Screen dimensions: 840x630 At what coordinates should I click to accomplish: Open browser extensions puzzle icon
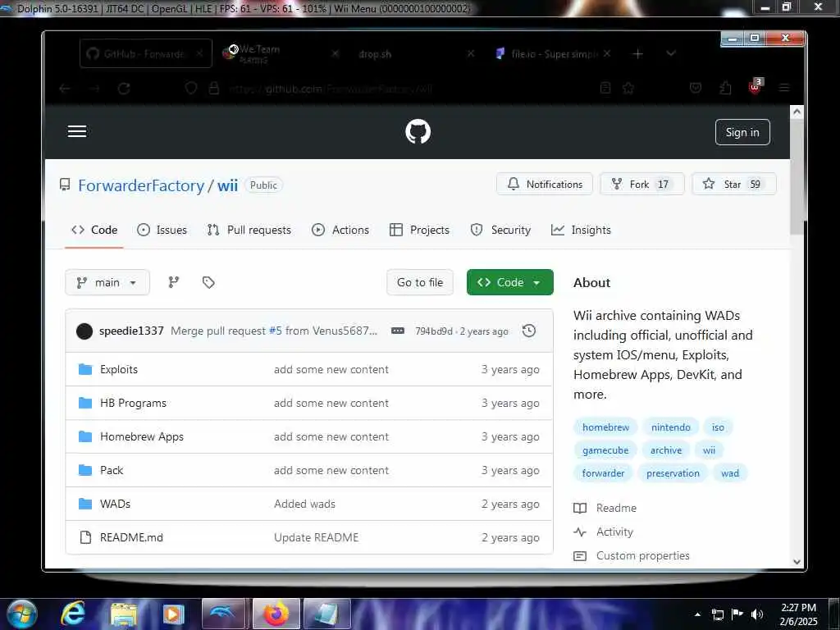[x=725, y=88]
